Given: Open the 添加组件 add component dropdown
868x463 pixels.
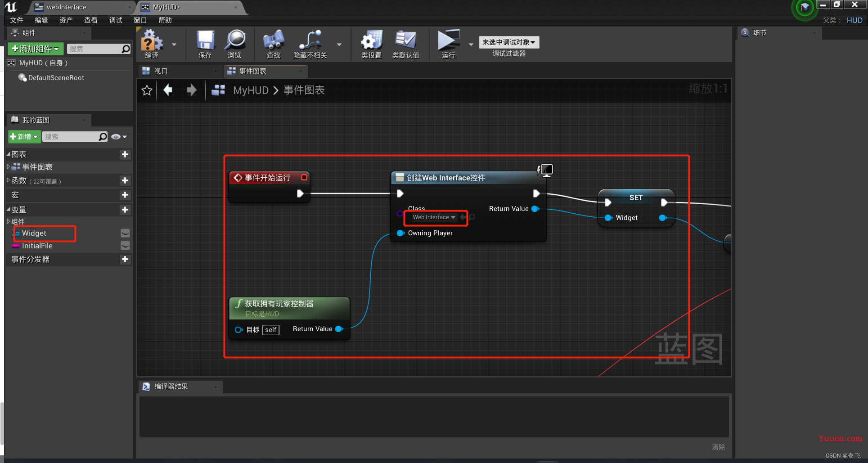Looking at the screenshot, I should coord(36,49).
